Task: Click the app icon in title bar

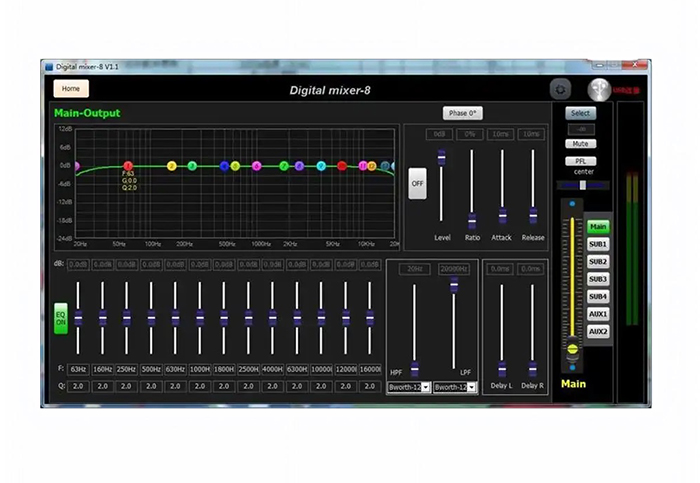Action: click(48, 66)
